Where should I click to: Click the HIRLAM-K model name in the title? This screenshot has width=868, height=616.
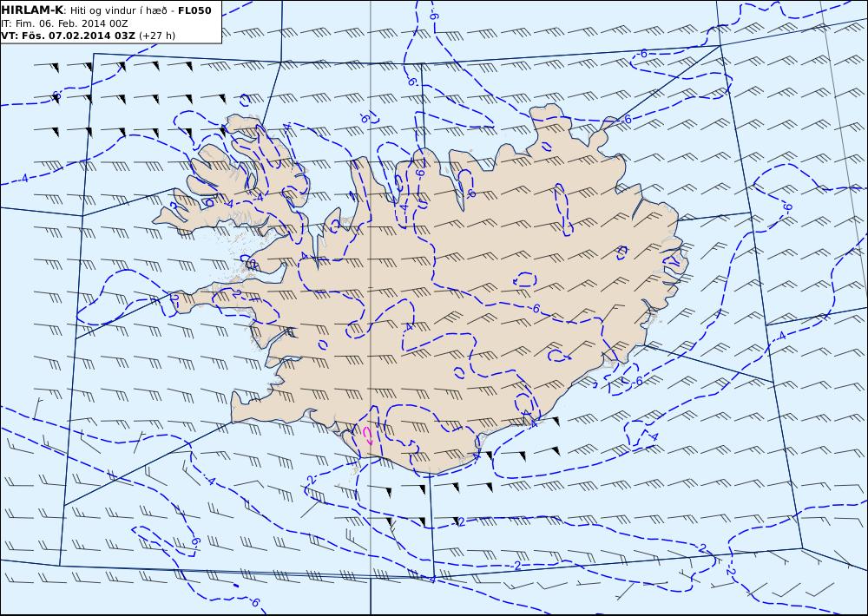pos(32,10)
